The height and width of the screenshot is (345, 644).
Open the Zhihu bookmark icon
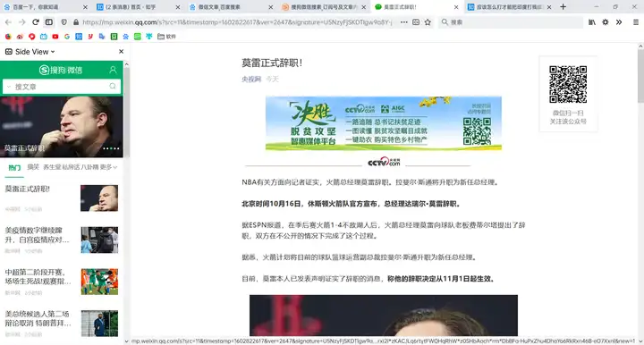(x=79, y=37)
